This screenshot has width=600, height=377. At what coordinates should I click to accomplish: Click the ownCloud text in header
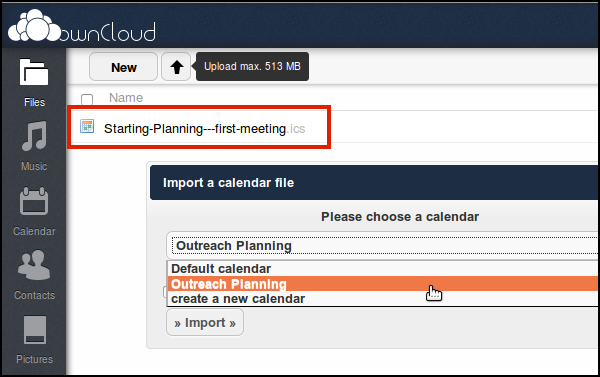108,32
